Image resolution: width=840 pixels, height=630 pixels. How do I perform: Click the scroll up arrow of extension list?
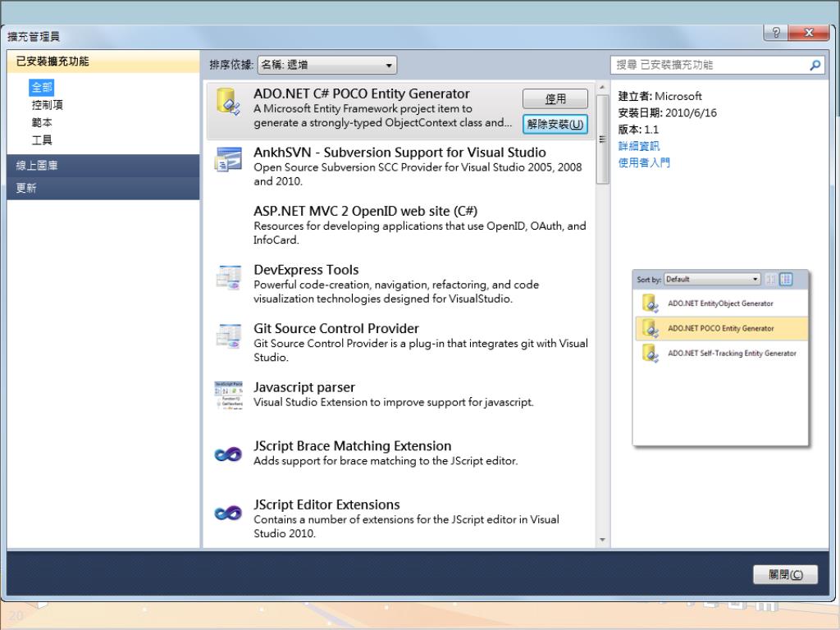pos(602,87)
